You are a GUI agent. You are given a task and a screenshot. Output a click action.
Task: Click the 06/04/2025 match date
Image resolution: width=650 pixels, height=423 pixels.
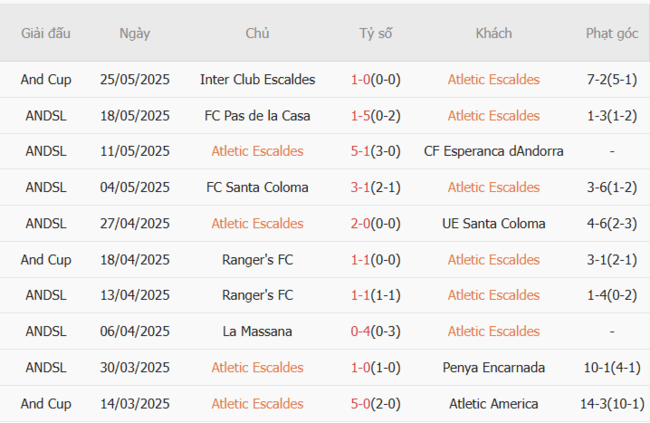[135, 331]
